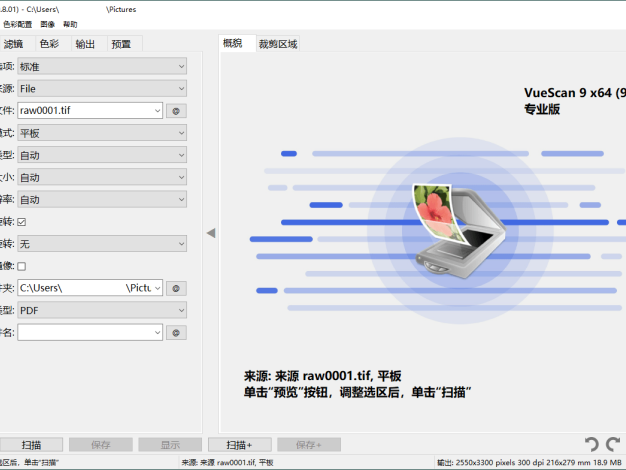626x470 pixels.
Task: Browse for the raw0001.tif source file
Action: [176, 111]
